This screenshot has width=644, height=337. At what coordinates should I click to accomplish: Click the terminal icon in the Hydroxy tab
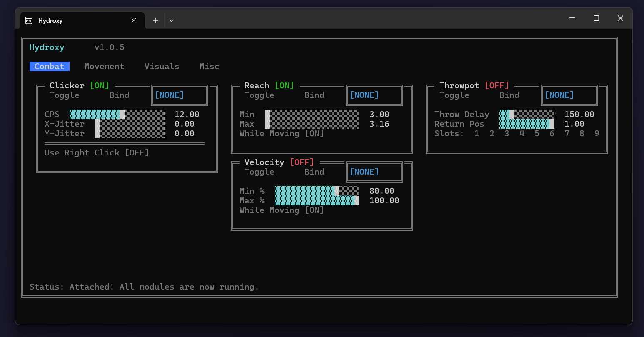click(x=29, y=20)
